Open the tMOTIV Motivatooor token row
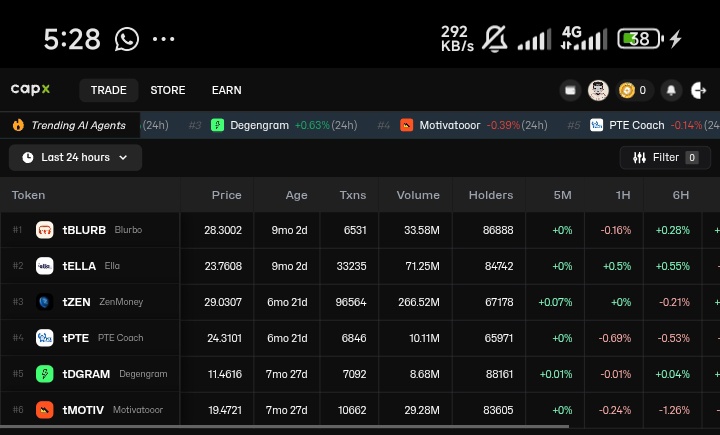720x435 pixels. coord(360,410)
